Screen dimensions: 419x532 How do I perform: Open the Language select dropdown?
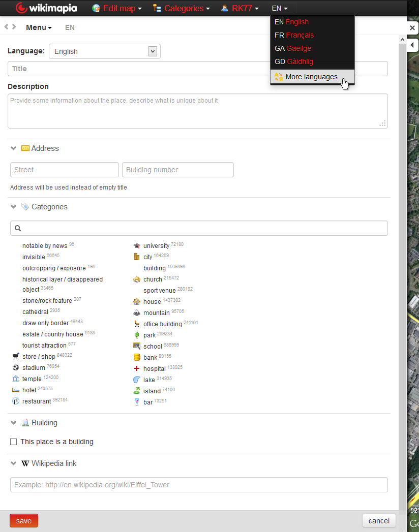point(104,51)
